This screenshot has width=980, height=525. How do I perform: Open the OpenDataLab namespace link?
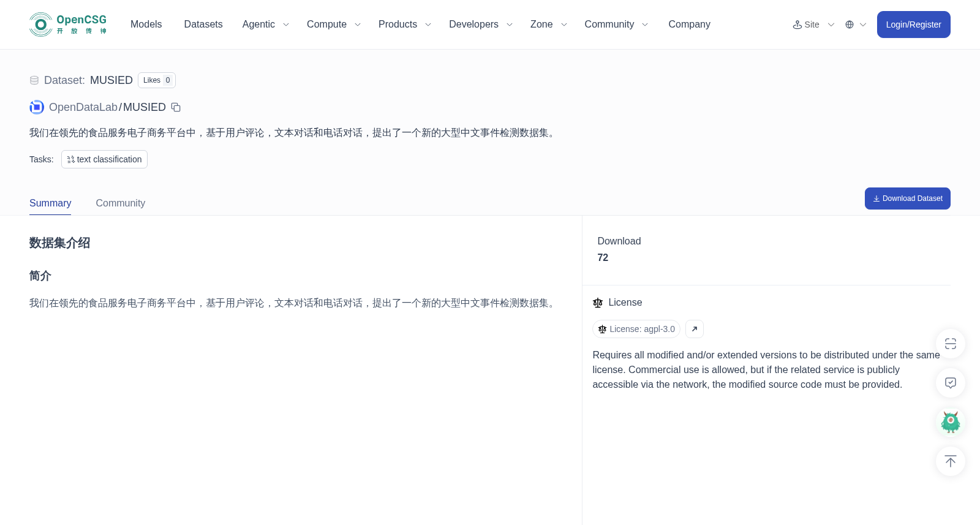(83, 107)
